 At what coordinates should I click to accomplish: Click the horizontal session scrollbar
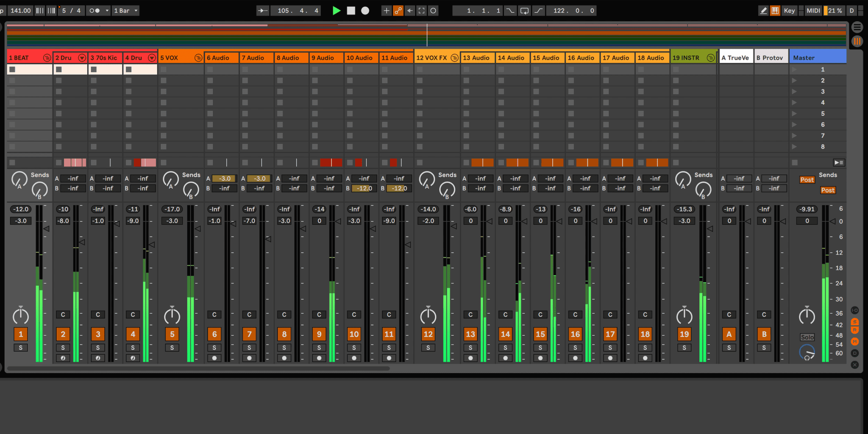pyautogui.click(x=198, y=368)
